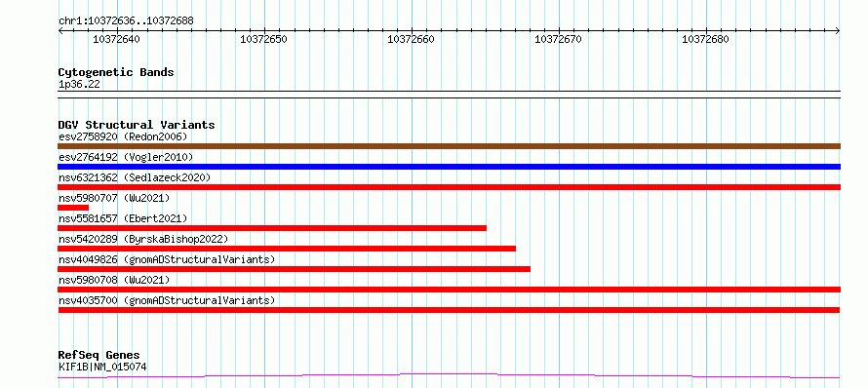The image size is (868, 388).
Task: Select the red nsv5980708 variant bar
Action: pyautogui.click(x=449, y=290)
